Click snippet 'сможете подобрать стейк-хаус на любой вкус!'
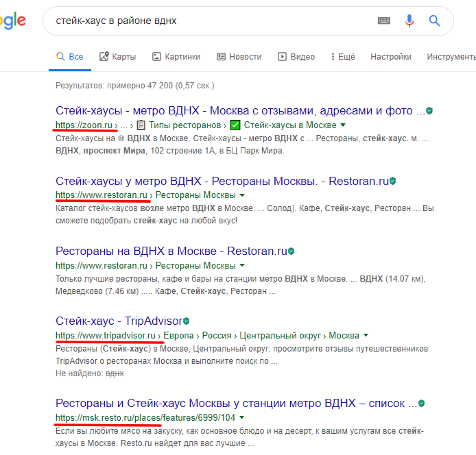 [146, 221]
